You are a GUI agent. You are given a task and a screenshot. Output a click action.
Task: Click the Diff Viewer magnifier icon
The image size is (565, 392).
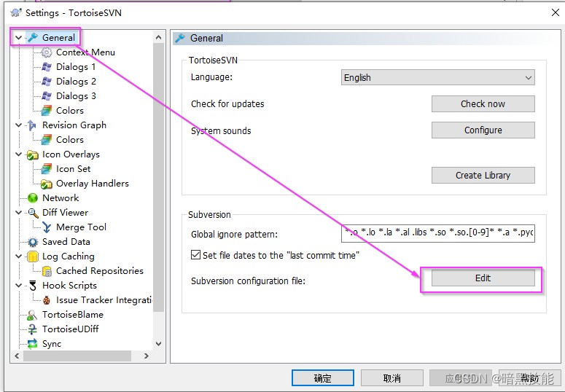point(33,213)
